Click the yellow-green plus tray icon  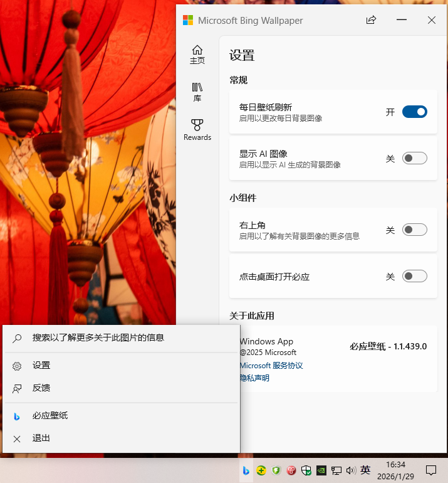[261, 470]
